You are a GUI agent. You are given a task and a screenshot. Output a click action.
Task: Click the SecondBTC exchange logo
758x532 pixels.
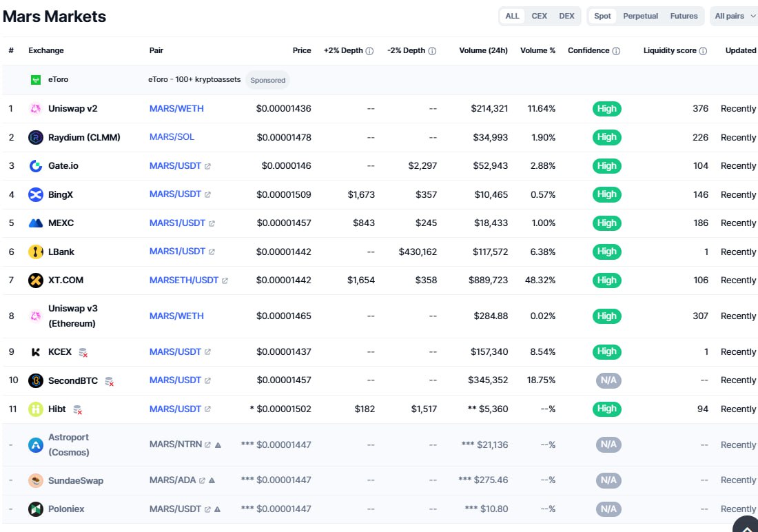click(x=35, y=380)
